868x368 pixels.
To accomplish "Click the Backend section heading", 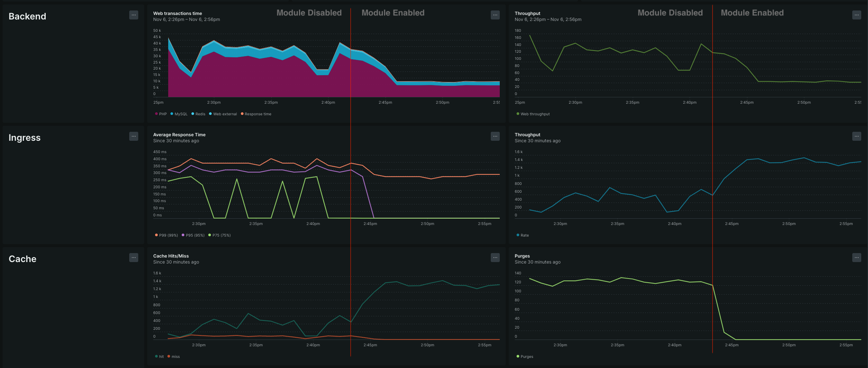I will 27,16.
